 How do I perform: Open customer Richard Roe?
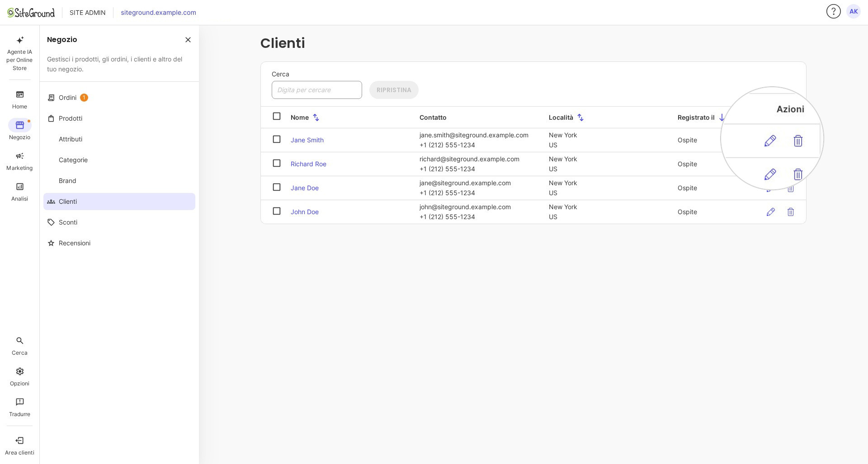pyautogui.click(x=308, y=164)
